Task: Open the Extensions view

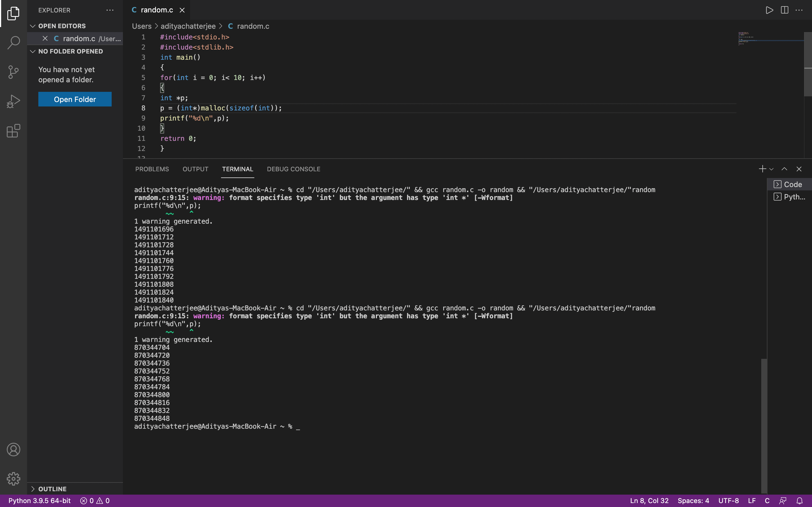Action: click(x=14, y=130)
